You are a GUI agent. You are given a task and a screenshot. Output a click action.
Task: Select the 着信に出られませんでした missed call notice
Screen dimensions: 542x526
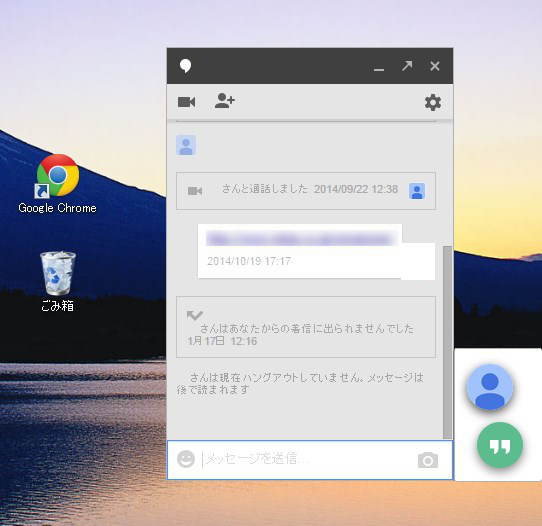(x=306, y=327)
